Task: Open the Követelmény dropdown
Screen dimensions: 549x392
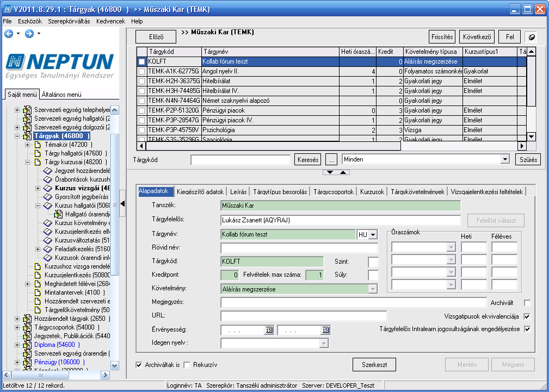Action: click(373, 289)
